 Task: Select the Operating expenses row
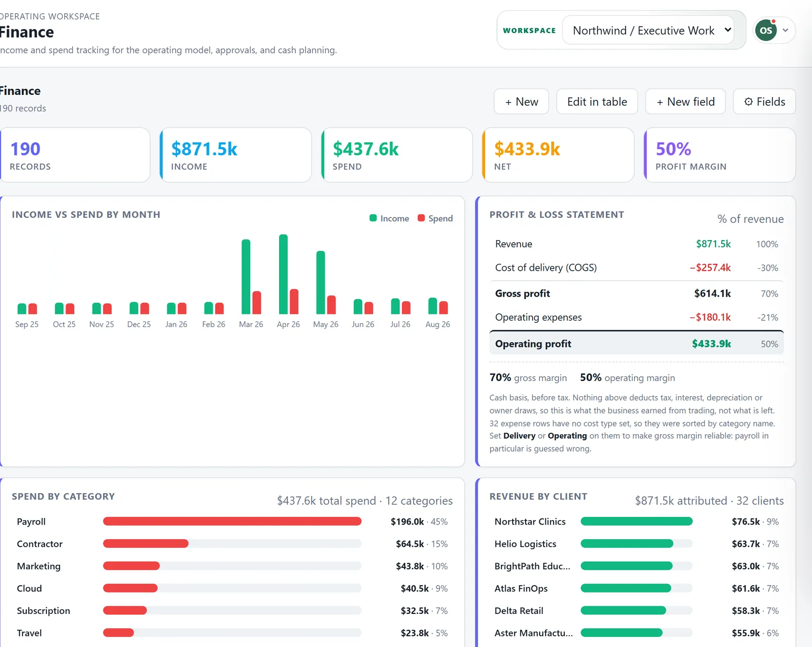[x=636, y=317]
